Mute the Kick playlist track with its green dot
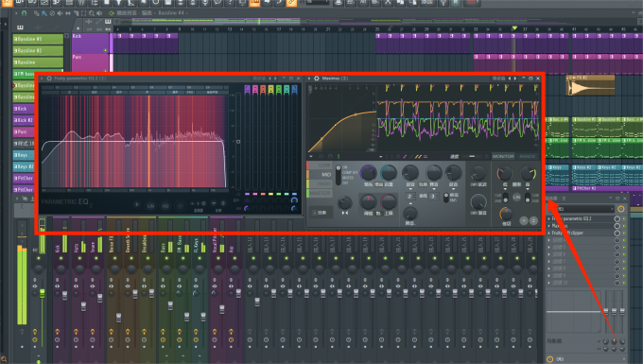Image resolution: width=643 pixels, height=364 pixels. point(105,50)
